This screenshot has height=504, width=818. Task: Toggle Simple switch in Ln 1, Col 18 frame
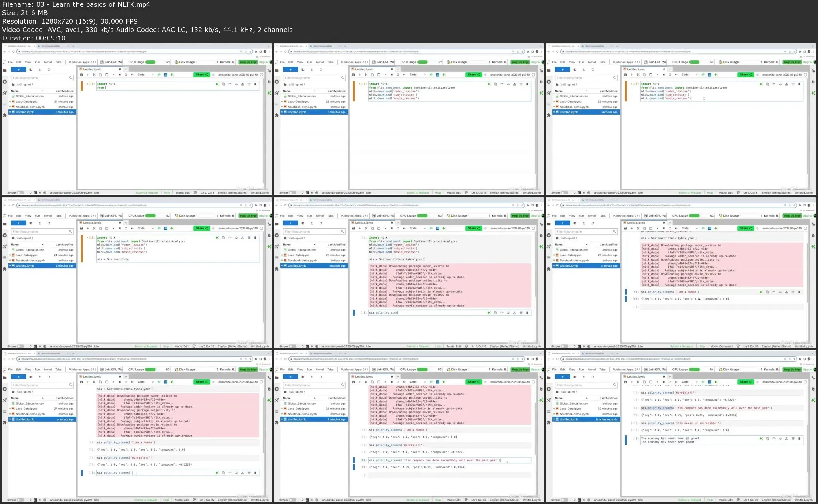[x=292, y=346]
